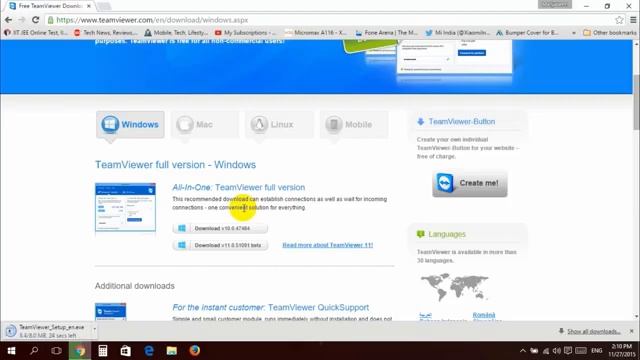Open the IIT JEE Online Test bookmark
This screenshot has width=640, height=360.
click(36, 33)
